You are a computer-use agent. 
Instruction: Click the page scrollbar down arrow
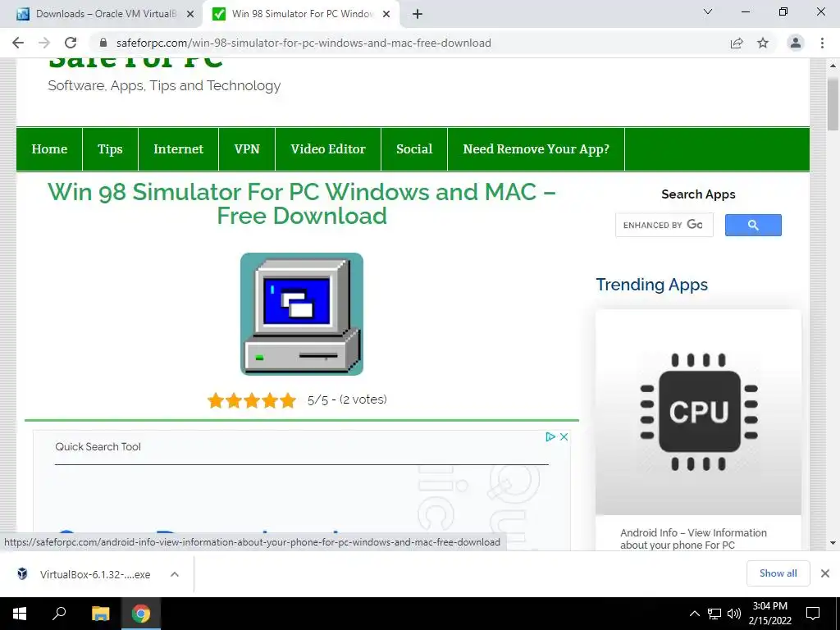tap(833, 543)
